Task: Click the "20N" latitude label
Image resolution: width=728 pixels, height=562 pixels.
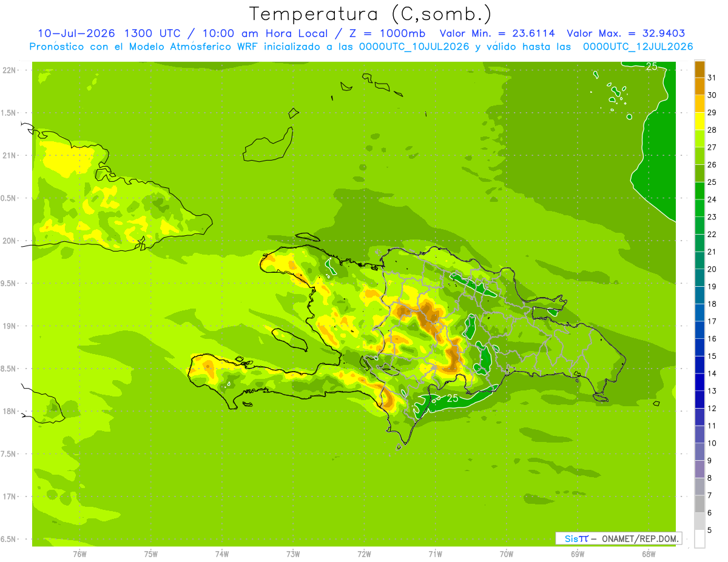Action: 10,241
